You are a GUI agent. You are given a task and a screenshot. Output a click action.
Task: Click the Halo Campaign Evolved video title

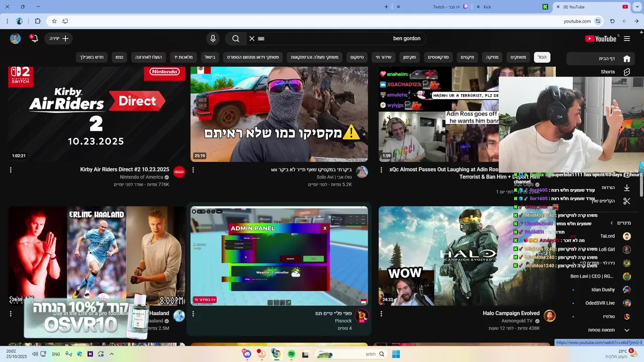pos(511,313)
